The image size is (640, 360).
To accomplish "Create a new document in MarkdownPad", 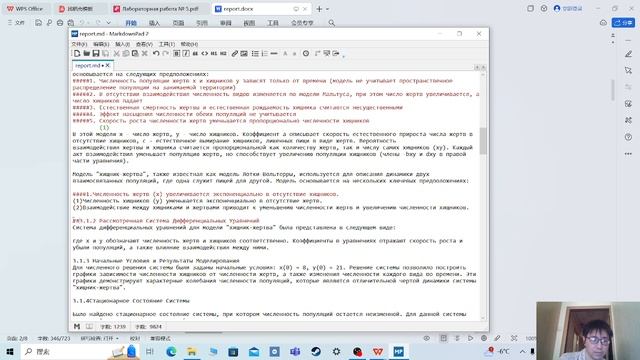I will pos(77,53).
